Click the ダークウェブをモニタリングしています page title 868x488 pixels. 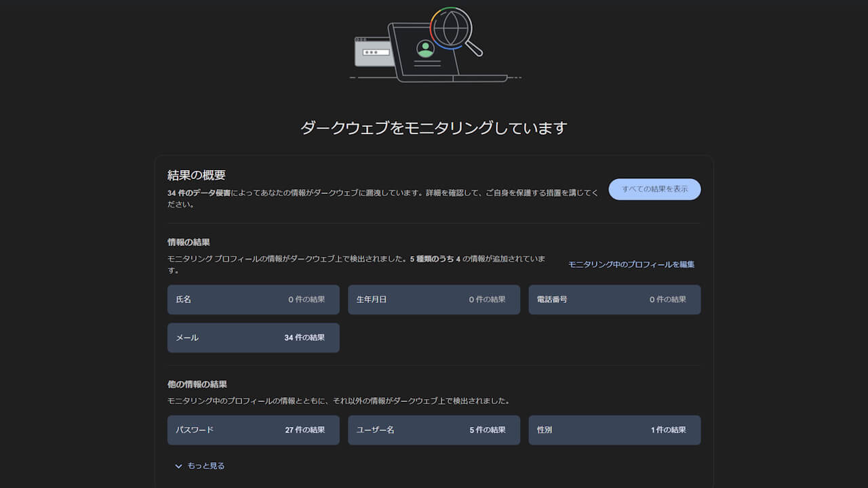click(x=434, y=127)
